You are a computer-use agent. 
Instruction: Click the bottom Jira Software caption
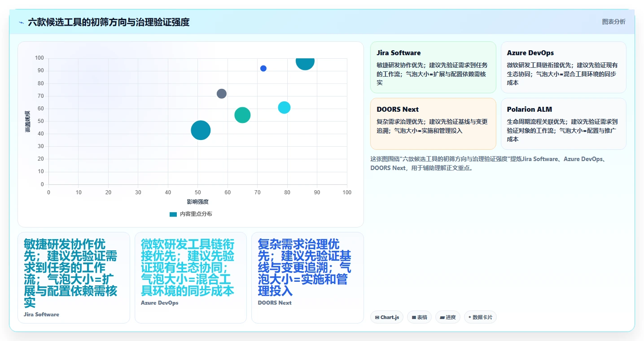(x=42, y=315)
